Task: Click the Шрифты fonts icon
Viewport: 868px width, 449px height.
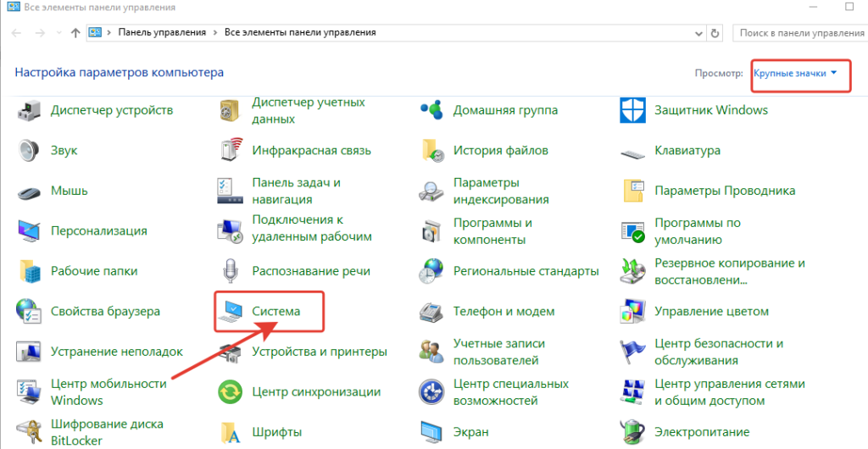Action: (x=231, y=430)
